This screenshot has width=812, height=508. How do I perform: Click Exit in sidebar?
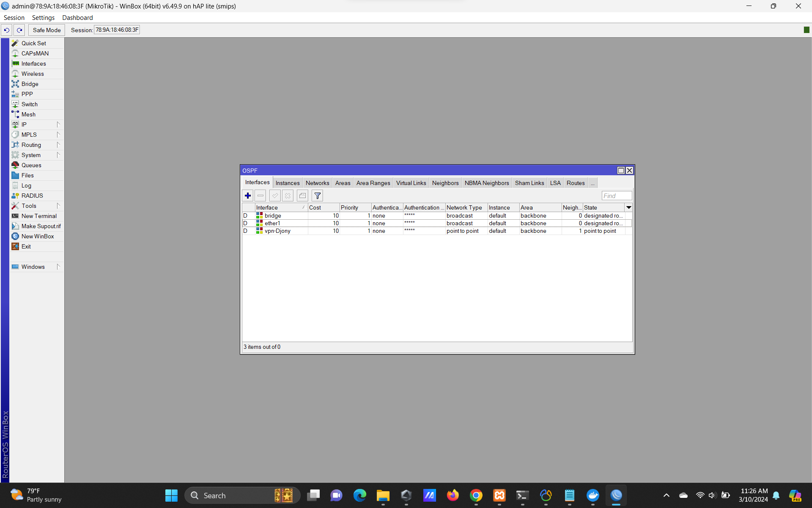click(x=37, y=246)
